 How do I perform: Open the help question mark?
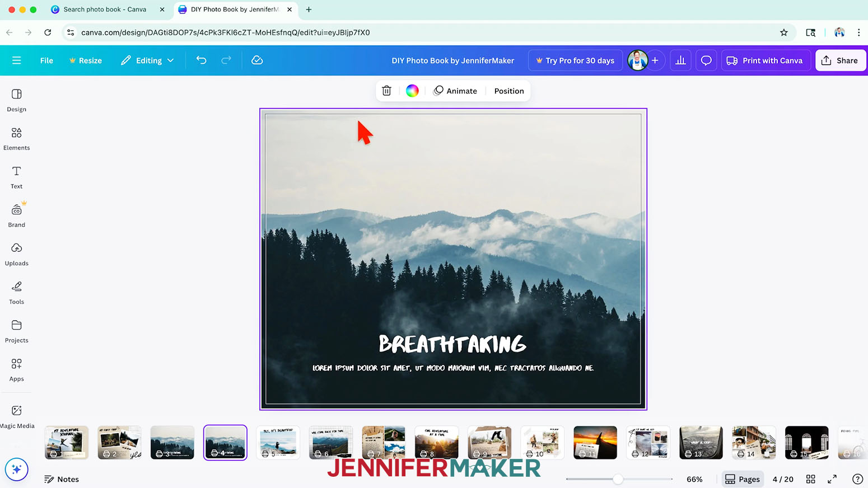(857, 479)
